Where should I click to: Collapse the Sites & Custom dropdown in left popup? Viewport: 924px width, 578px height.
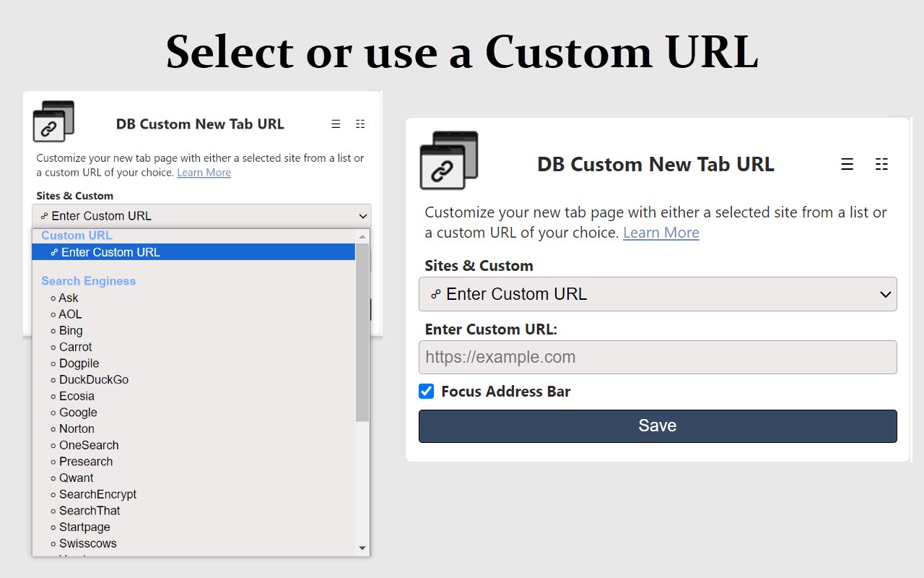201,216
